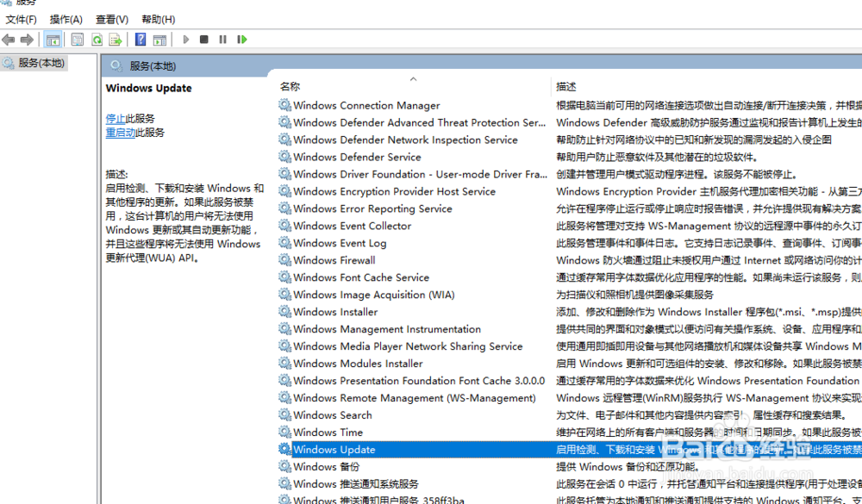Select Windows Installer service
The image size is (862, 504).
(x=335, y=312)
